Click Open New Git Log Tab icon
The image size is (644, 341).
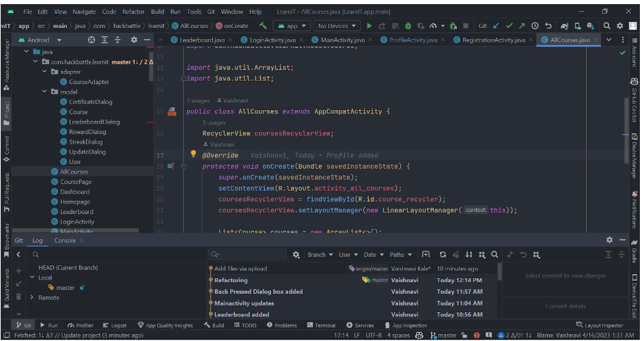tap(425, 255)
